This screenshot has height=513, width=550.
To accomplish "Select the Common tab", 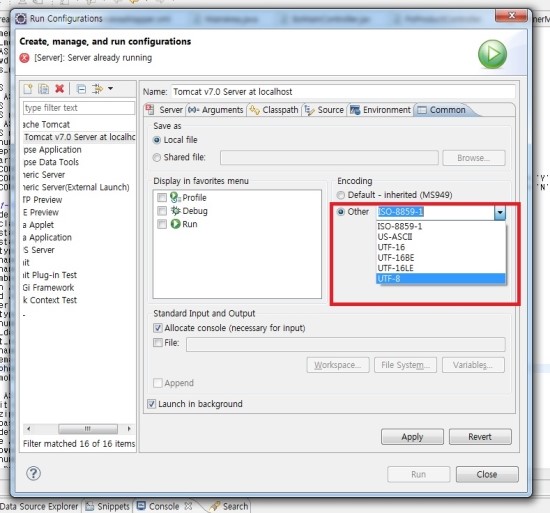I will [442, 110].
